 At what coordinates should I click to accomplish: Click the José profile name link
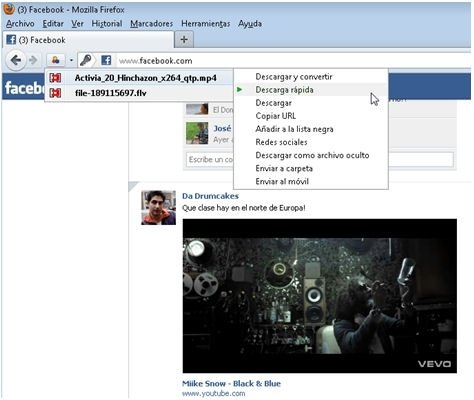222,128
